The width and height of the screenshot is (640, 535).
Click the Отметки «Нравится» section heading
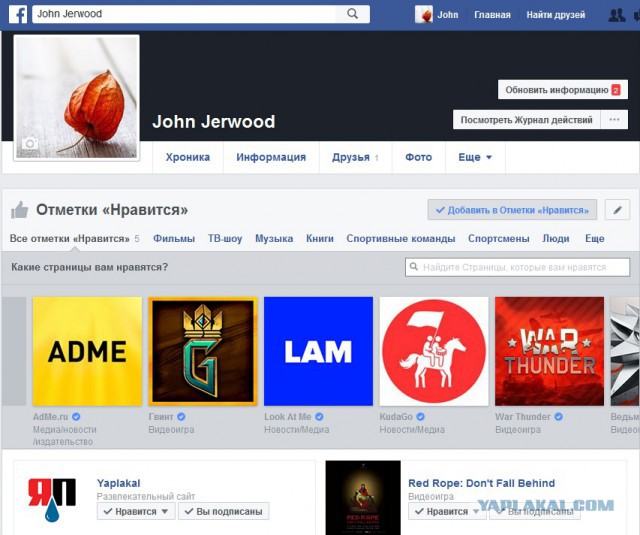(112, 210)
